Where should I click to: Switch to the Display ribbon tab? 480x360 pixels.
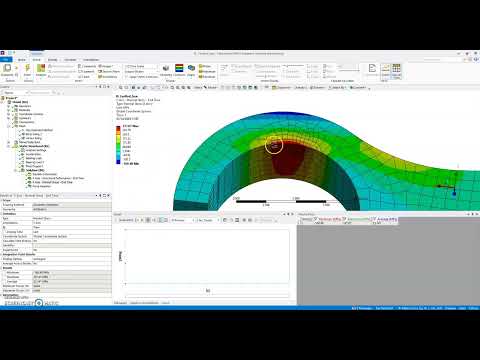tap(52, 60)
